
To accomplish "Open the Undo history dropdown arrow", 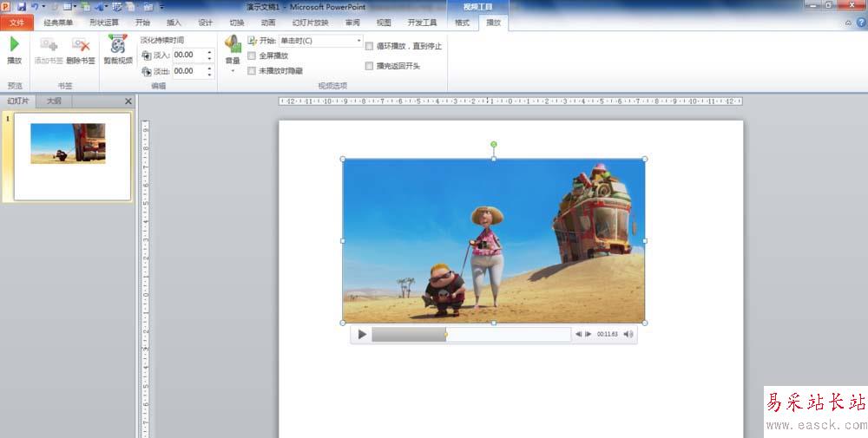I will (43, 7).
